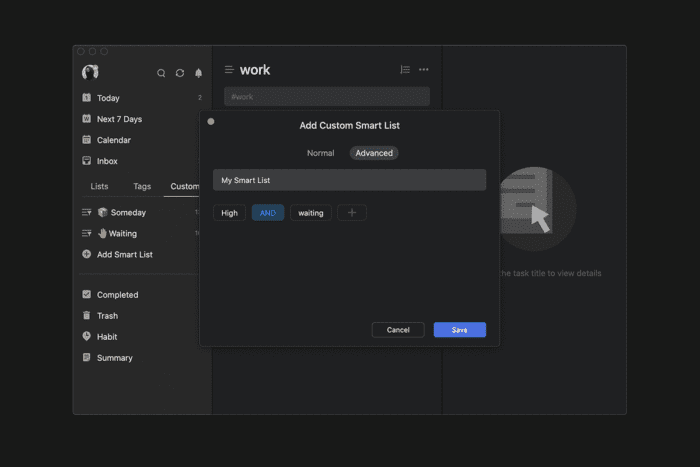Click the Trash bin icon

coord(87,315)
